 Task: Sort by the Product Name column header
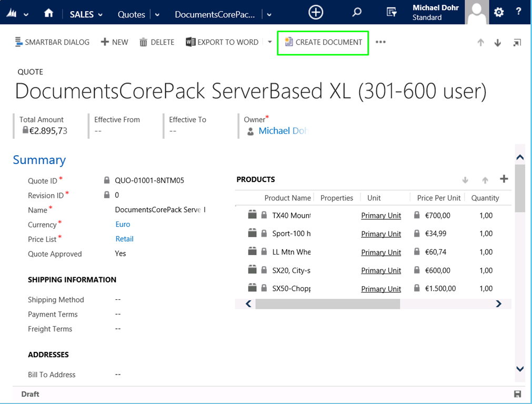pyautogui.click(x=287, y=198)
